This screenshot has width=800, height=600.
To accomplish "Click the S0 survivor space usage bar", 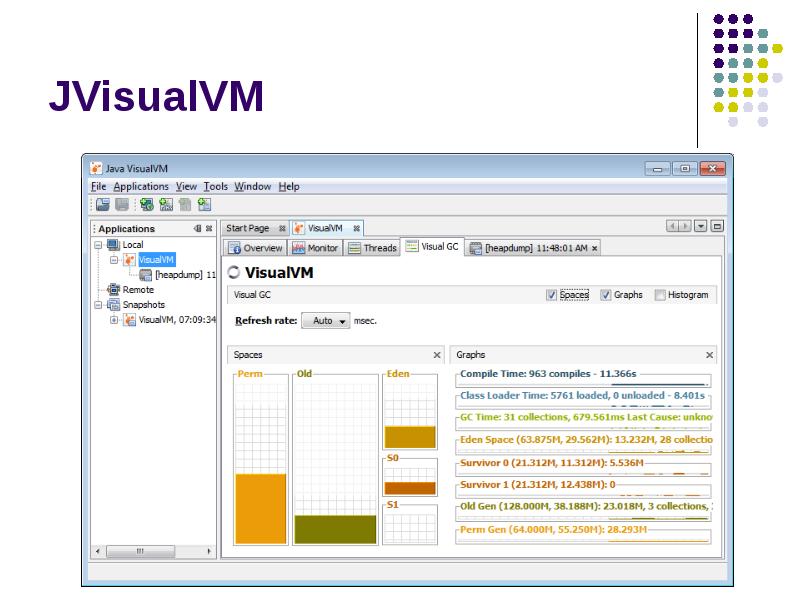I will pos(410,488).
